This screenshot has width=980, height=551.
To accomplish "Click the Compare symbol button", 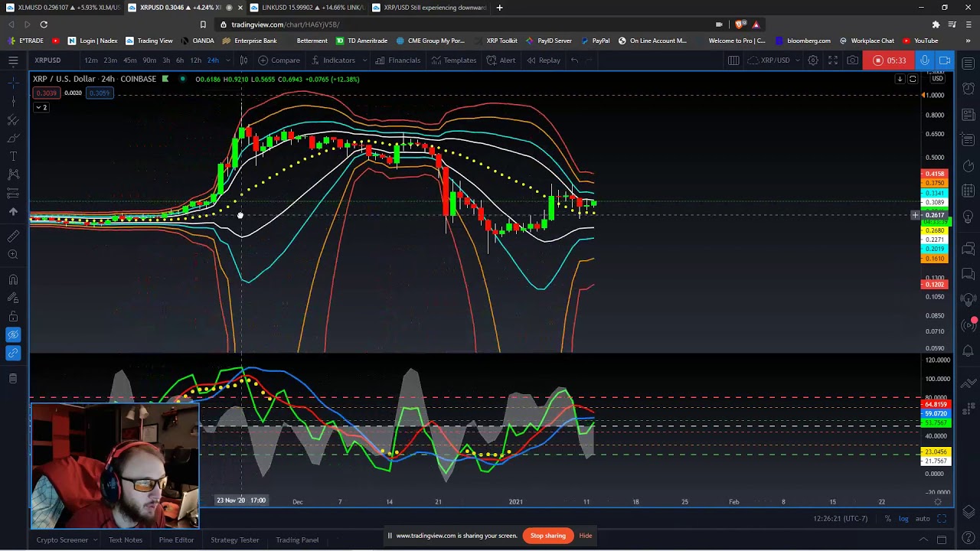I will point(279,60).
